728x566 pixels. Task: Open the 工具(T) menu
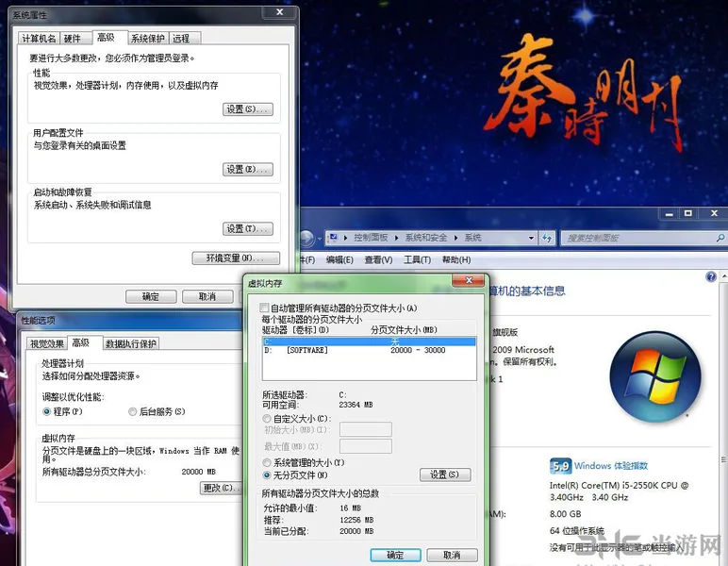pyautogui.click(x=417, y=260)
